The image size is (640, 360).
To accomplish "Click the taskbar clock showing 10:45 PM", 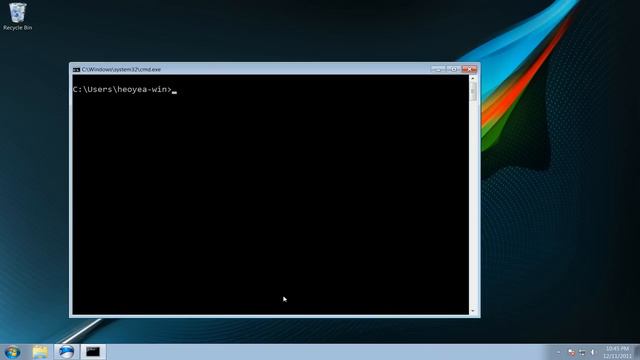I will click(x=617, y=352).
